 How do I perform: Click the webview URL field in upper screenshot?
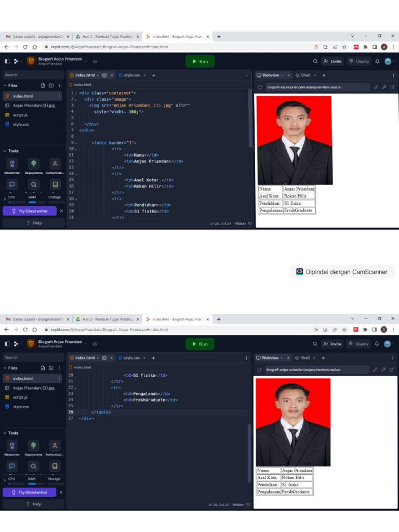pos(317,87)
